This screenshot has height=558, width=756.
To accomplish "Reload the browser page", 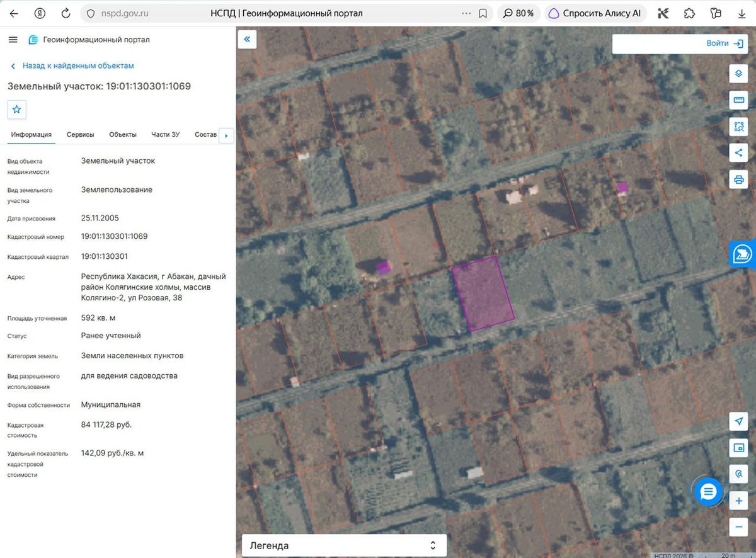I will pos(66,13).
